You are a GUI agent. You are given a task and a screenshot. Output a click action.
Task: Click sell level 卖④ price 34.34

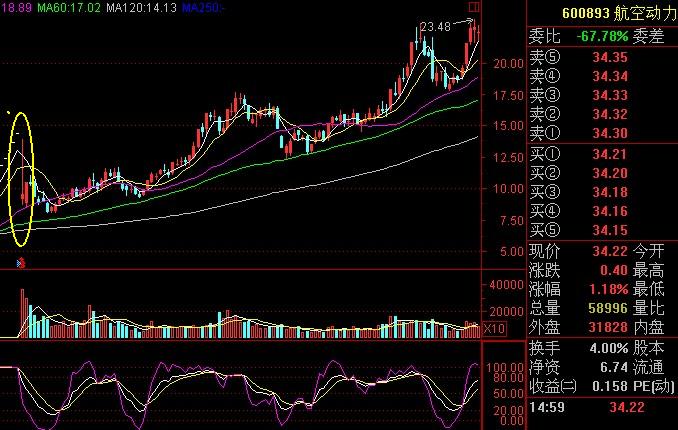(x=610, y=77)
